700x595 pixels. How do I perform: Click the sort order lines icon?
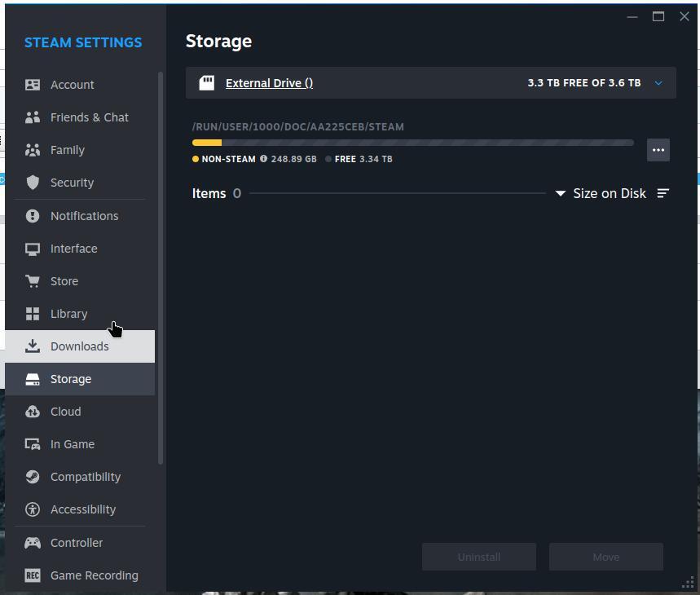[x=663, y=193]
